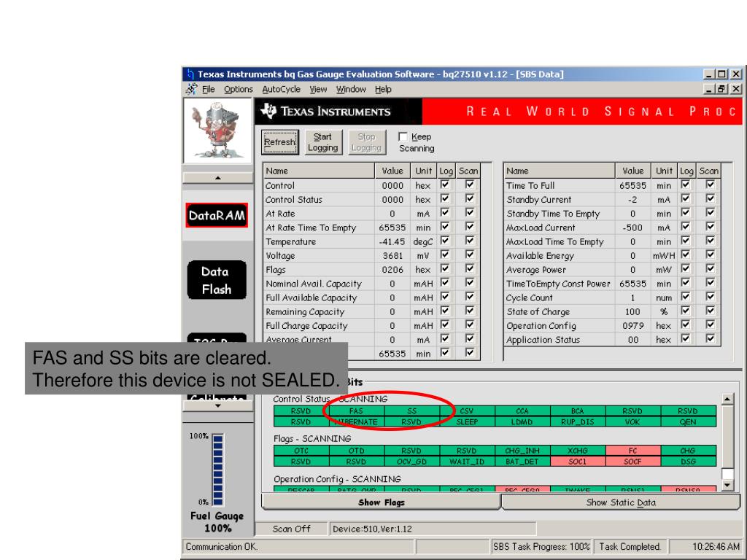This screenshot has width=747, height=560.
Task: Click the Flags value 0206
Action: (392, 270)
